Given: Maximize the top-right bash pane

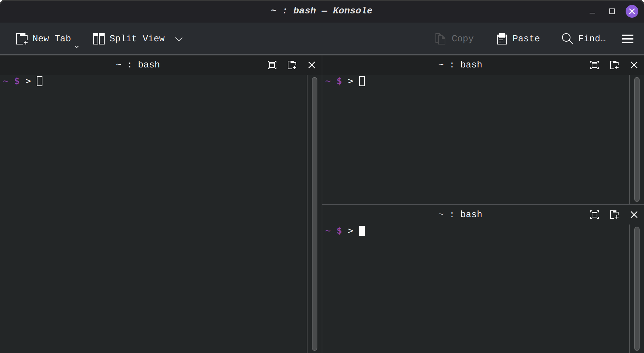Looking at the screenshot, I should [x=595, y=65].
